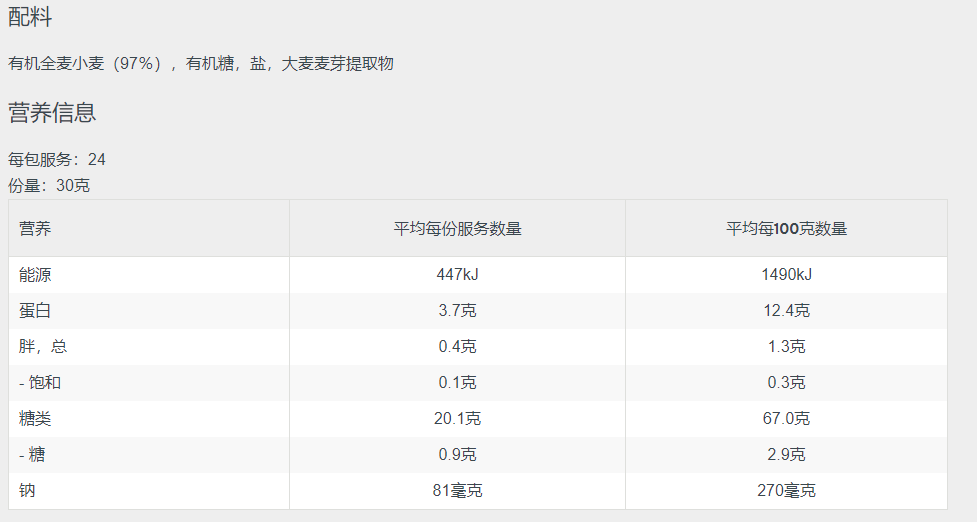Select the 糖类 row label
Screen dimensions: 977x522
(35, 419)
